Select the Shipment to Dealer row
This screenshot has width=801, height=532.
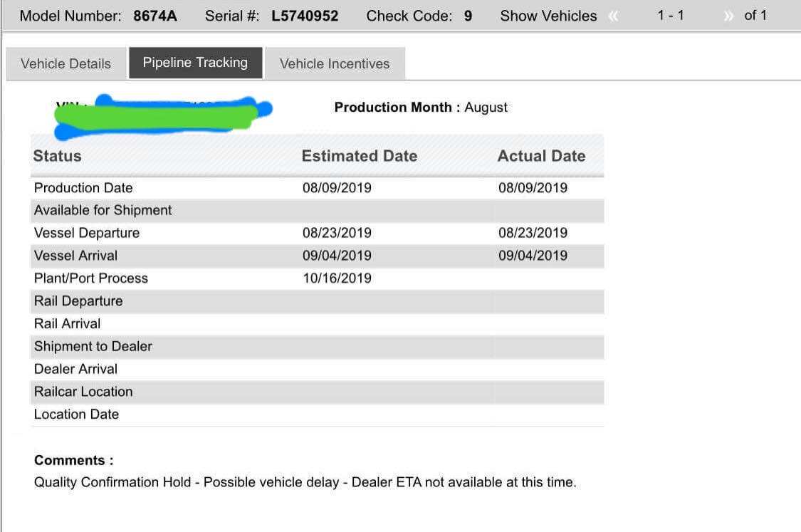(x=318, y=347)
